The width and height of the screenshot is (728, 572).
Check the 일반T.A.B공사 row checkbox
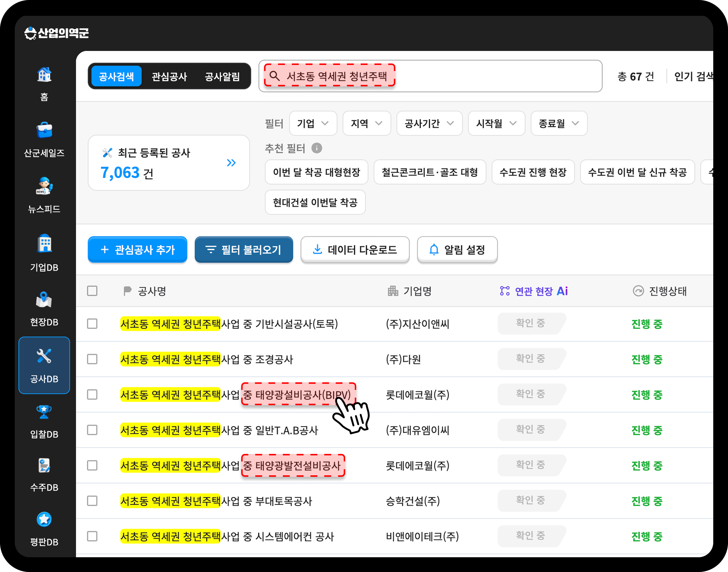[92, 430]
